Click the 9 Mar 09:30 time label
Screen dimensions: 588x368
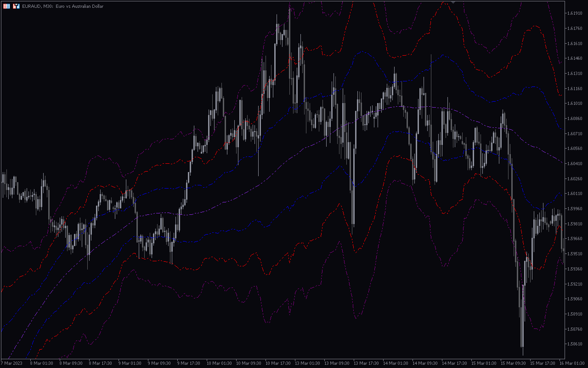[159, 363]
